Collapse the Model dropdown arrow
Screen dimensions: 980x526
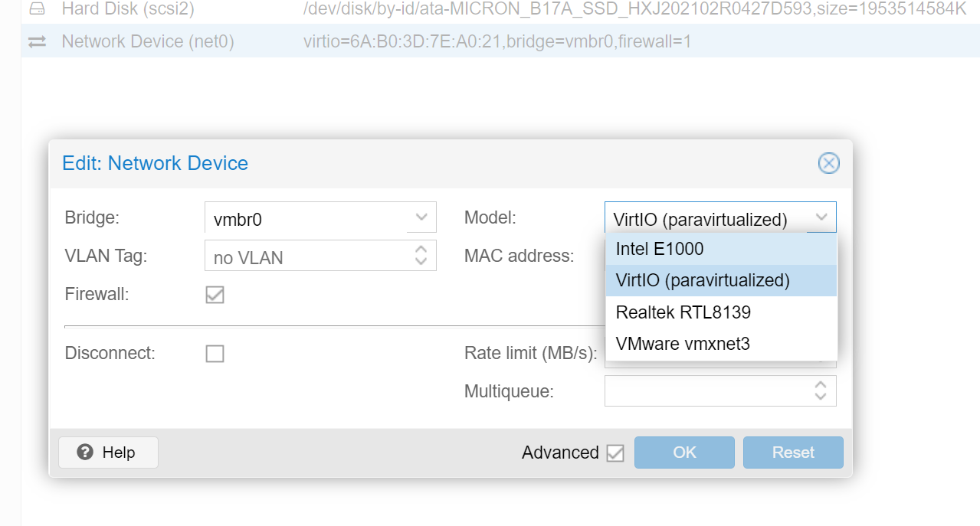pyautogui.click(x=821, y=218)
